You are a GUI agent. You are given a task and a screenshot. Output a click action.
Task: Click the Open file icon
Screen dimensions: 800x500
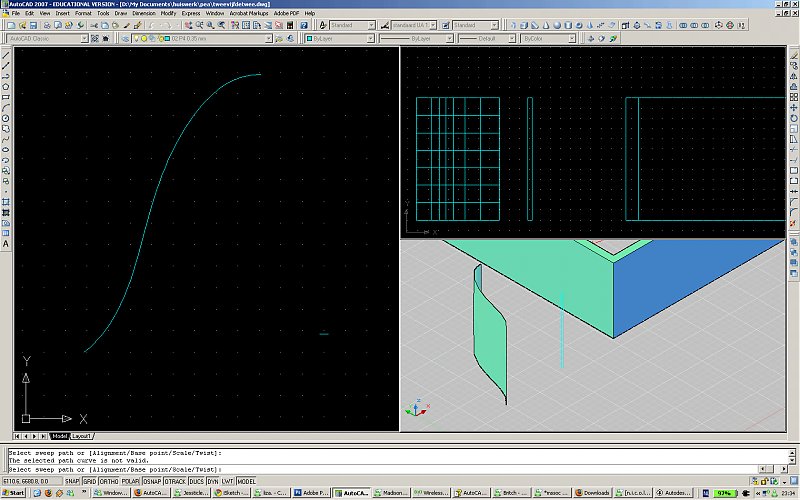point(22,25)
